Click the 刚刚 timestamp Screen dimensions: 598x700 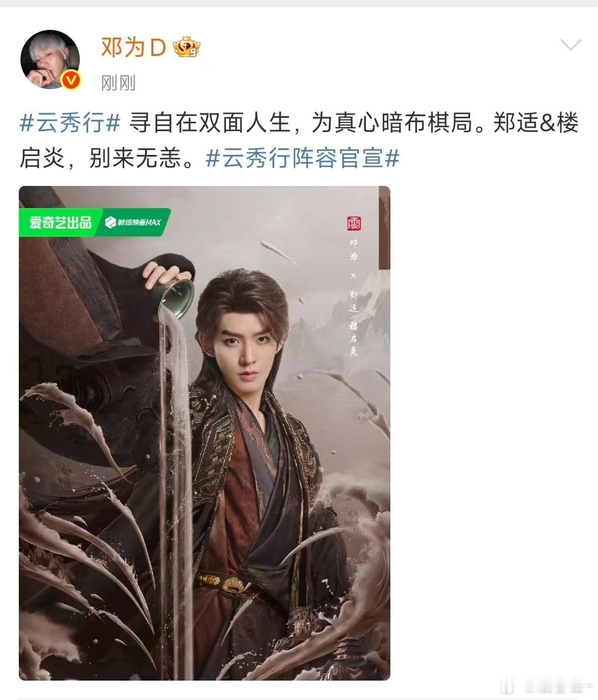pos(118,84)
